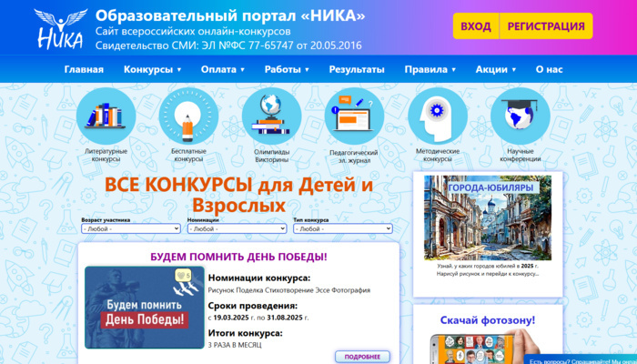Viewport: 637px width, 364px height.
Task: Click the Свидетельство СМИ registration text
Action: tap(228, 45)
